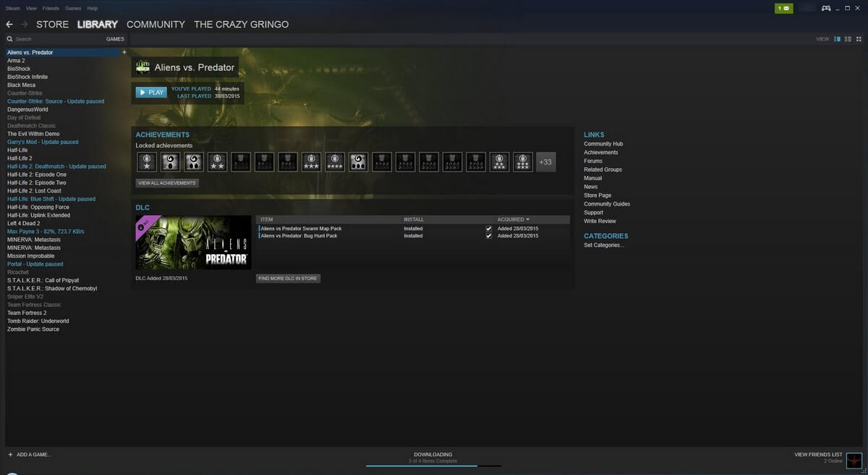This screenshot has width=868, height=475.
Task: Open the Games menu
Action: [73, 8]
